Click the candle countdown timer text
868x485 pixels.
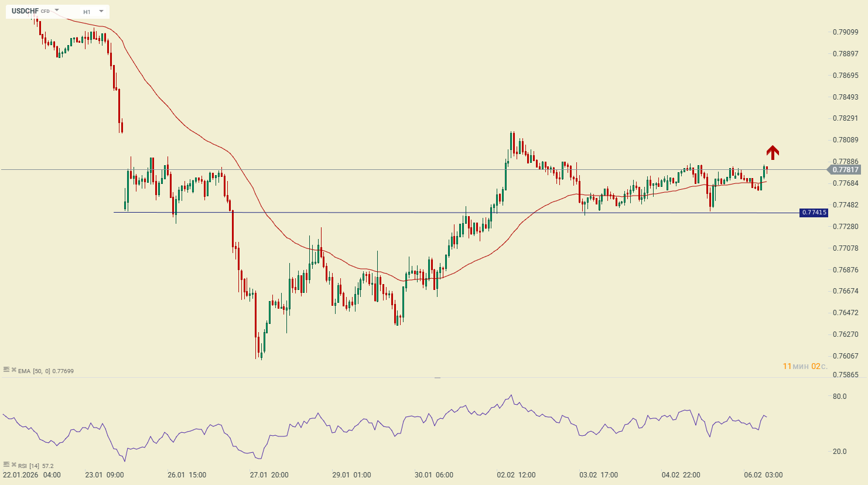pyautogui.click(x=805, y=367)
